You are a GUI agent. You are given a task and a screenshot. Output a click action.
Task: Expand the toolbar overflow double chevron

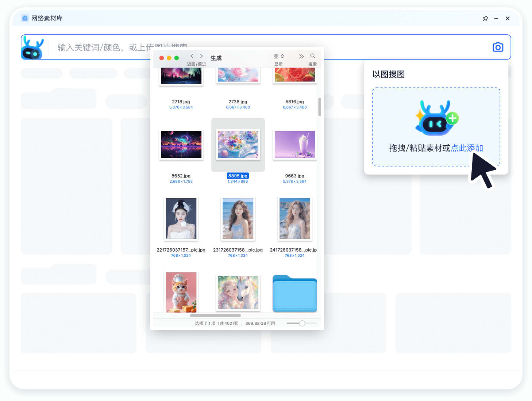(x=301, y=56)
